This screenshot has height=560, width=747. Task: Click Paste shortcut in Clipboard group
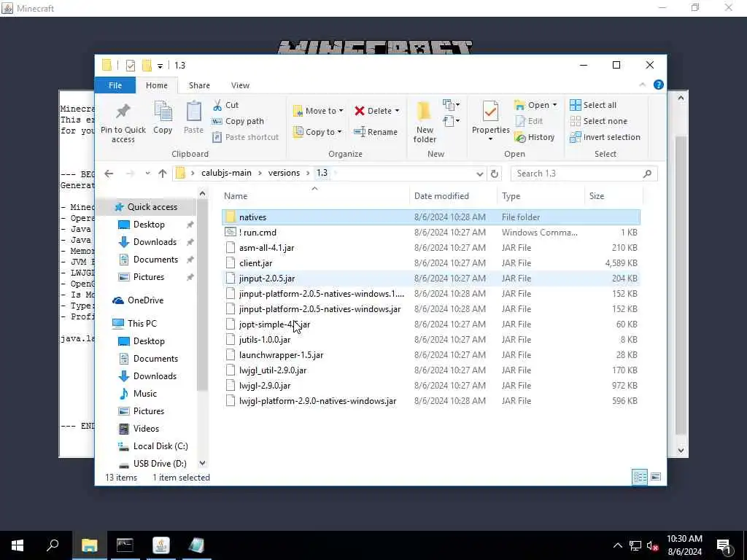[x=246, y=137]
